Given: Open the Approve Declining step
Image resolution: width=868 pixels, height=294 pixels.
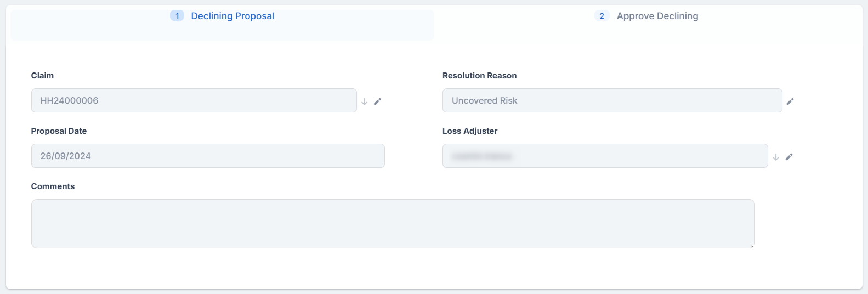Looking at the screenshot, I should tap(657, 16).
